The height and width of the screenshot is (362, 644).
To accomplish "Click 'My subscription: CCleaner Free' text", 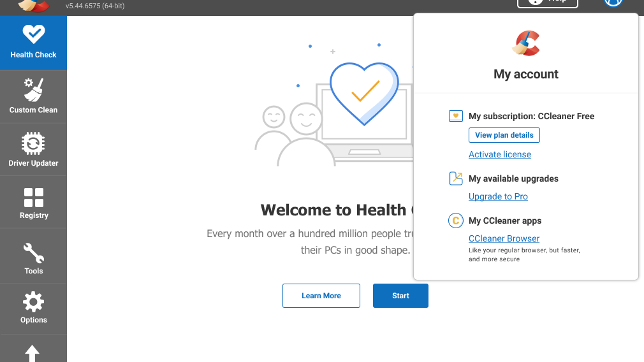I will pyautogui.click(x=532, y=116).
